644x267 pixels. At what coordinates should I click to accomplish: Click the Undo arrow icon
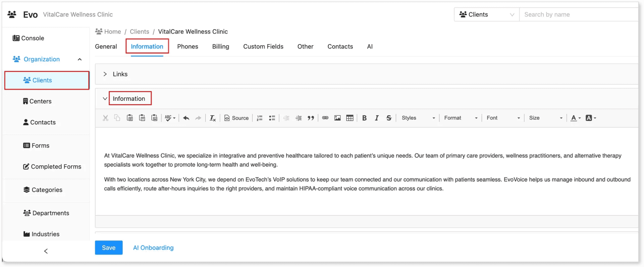pos(186,118)
